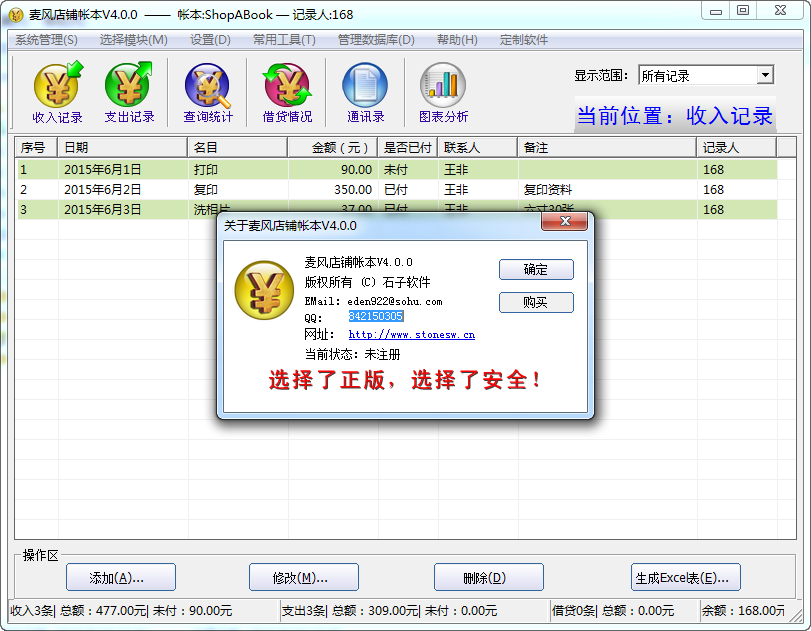Open the 系统管理(S) menu
811x631 pixels.
coord(46,40)
